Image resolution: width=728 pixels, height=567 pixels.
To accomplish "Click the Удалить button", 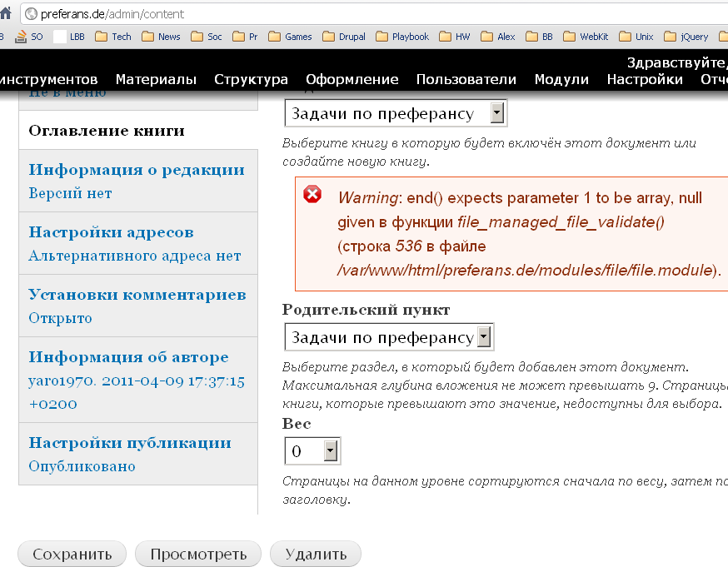I will [315, 553].
